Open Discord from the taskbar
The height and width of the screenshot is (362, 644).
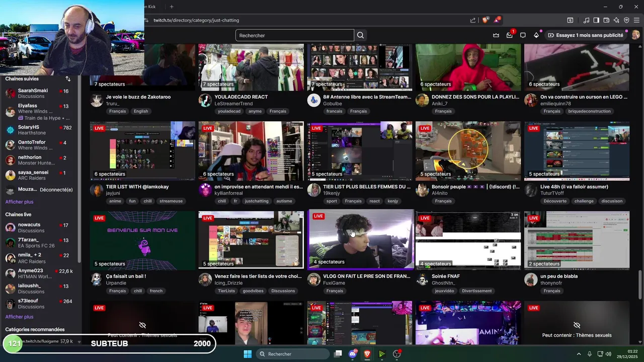[353, 354]
